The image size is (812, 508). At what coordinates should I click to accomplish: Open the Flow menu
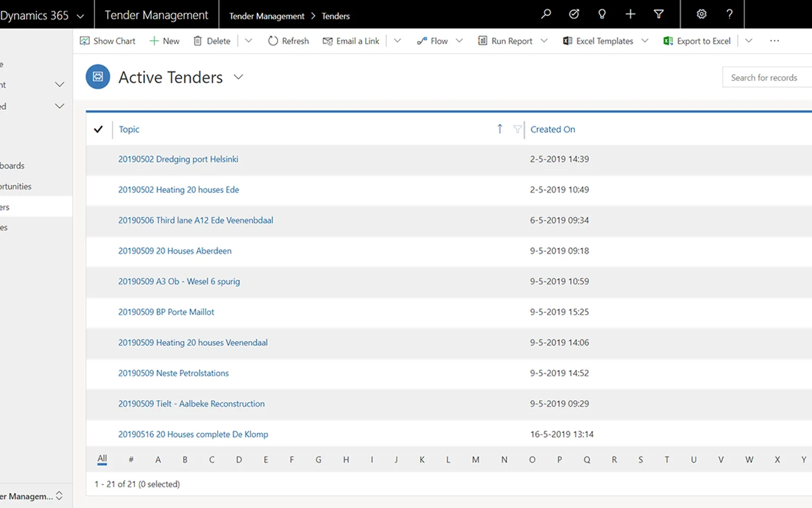(432, 41)
